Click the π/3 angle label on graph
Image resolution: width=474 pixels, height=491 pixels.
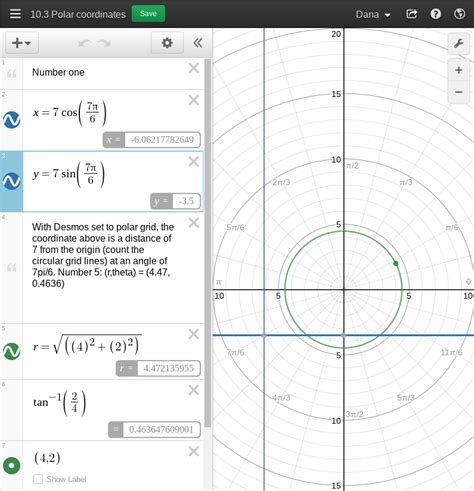[x=406, y=182]
